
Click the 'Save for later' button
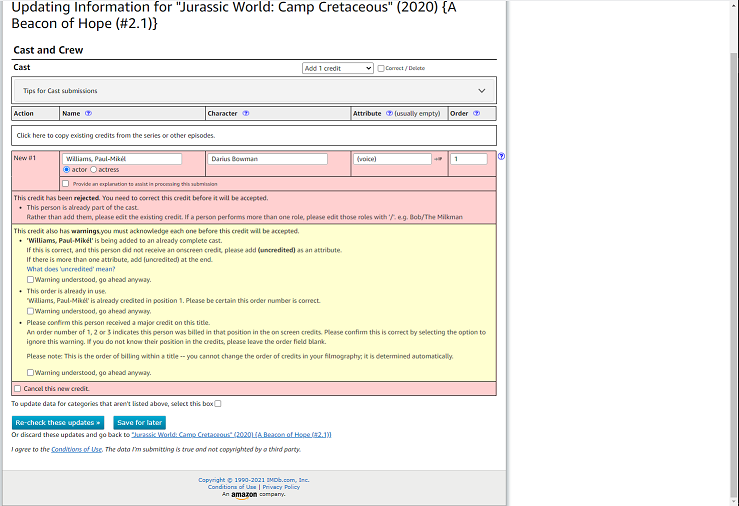(139, 423)
